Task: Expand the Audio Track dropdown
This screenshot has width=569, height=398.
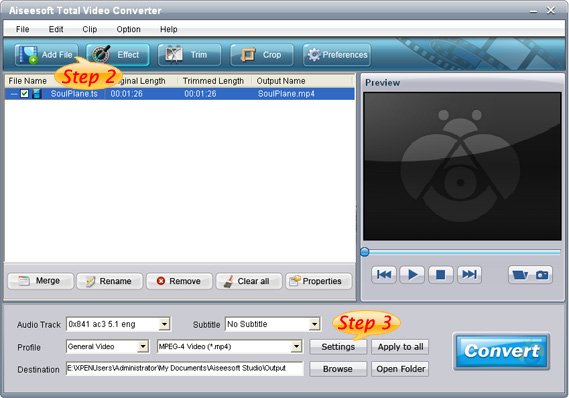Action: coord(164,324)
